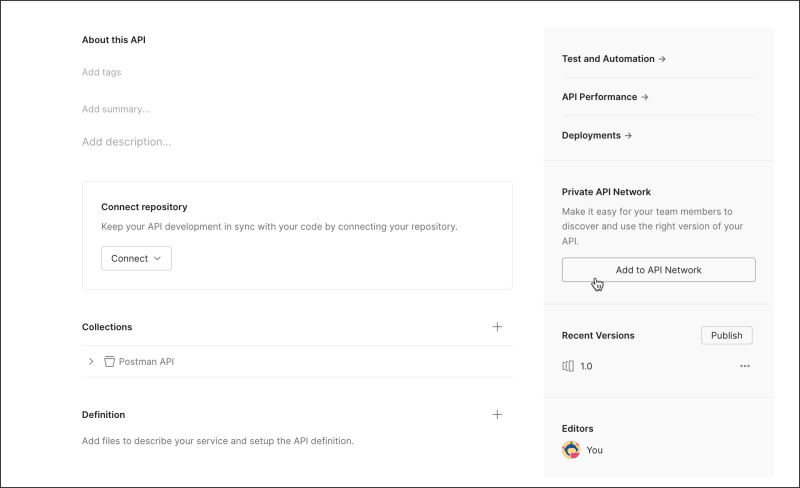Expand the Postman API collection chevron
The image size is (800, 488).
(91, 362)
